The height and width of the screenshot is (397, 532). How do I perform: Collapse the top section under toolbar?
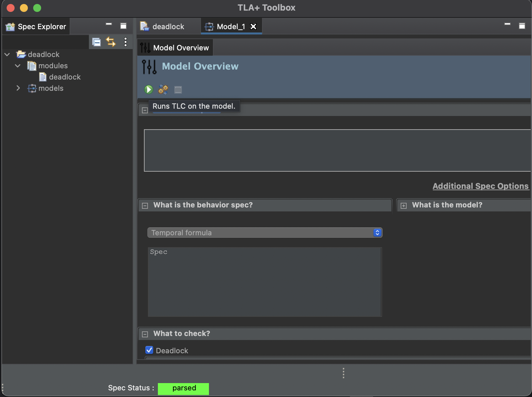pos(145,110)
